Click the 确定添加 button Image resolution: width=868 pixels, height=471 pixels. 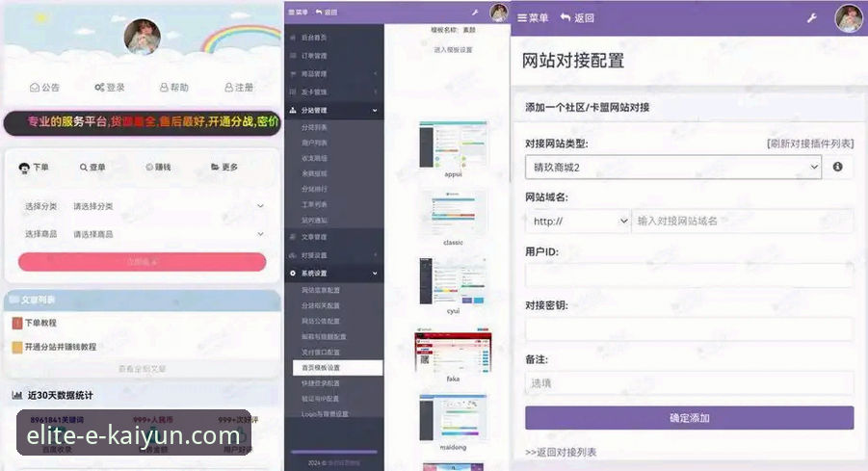click(x=689, y=418)
